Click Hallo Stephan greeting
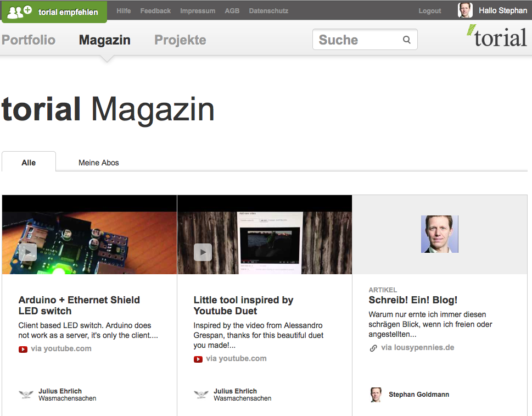Image resolution: width=532 pixels, height=416 pixels. (x=503, y=10)
